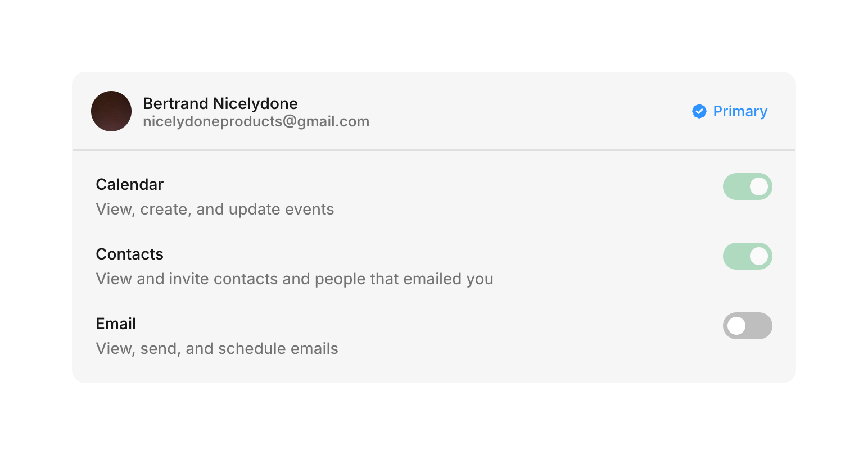The height and width of the screenshot is (455, 868).
Task: Click Bertrand's round profile avatar
Action: coord(111,111)
